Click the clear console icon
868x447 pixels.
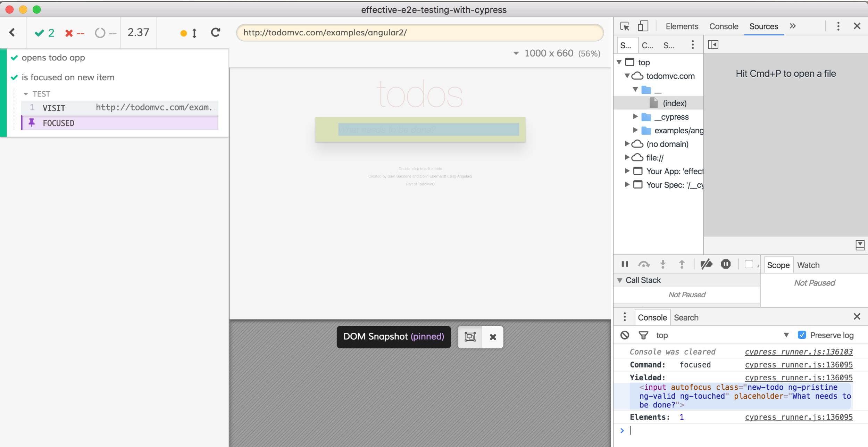(625, 335)
